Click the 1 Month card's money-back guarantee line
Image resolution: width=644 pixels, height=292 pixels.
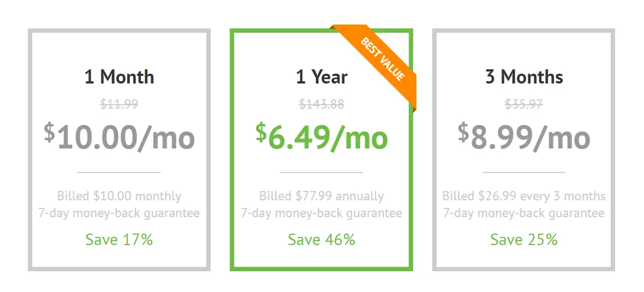click(x=119, y=213)
